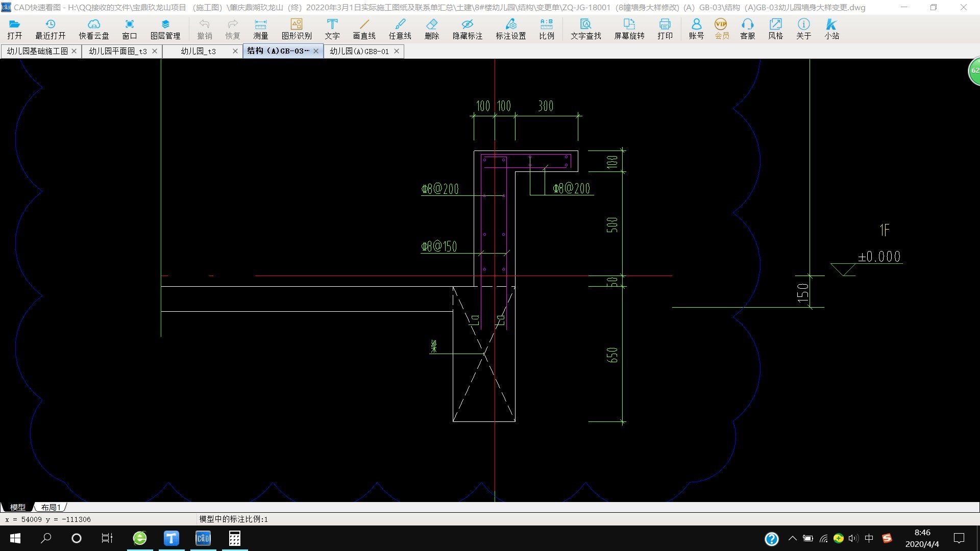Click 屏幕旋转 screen rotate icon

point(629,29)
